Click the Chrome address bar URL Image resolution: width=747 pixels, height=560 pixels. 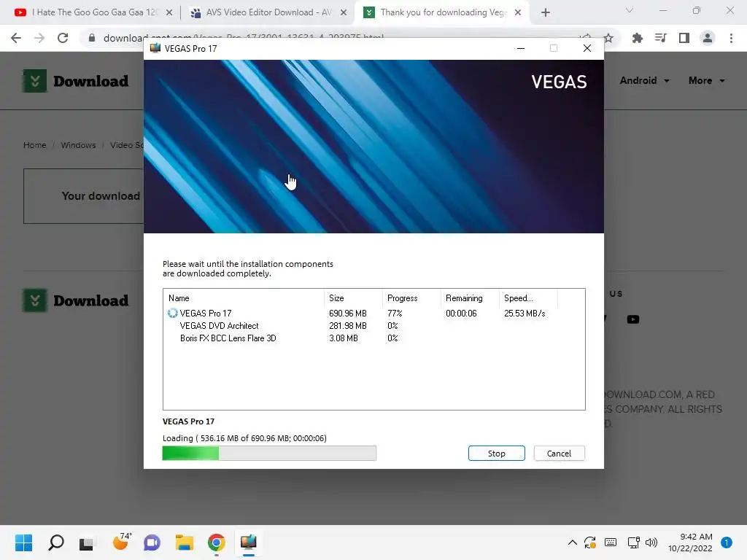[x=243, y=38]
